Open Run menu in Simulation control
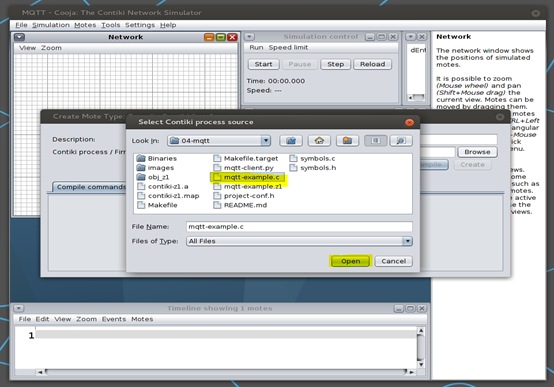Screen dimensions: 554x387 (256, 47)
